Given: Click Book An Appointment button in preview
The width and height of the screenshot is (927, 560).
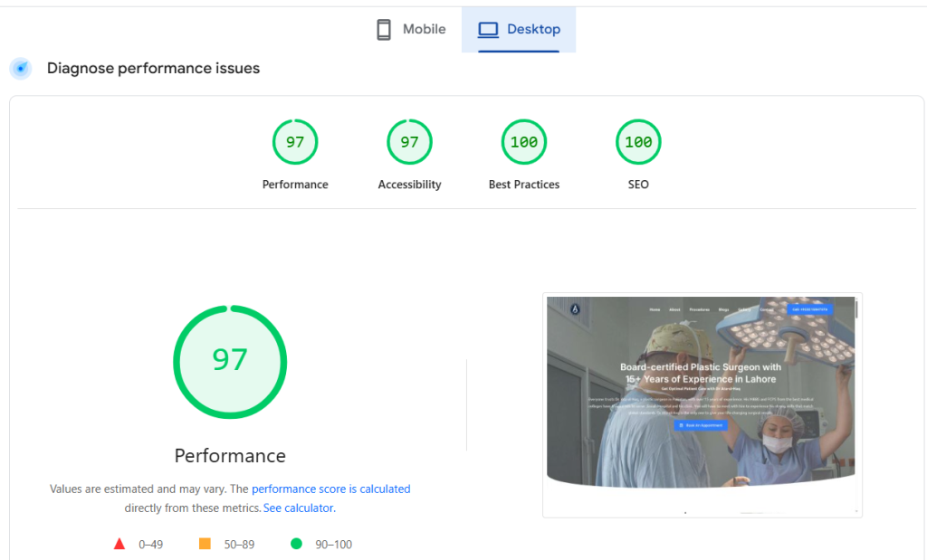Looking at the screenshot, I should point(701,425).
